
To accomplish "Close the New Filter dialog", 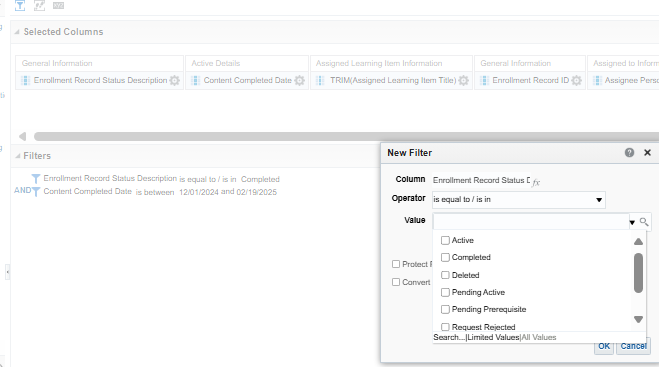I will [647, 153].
